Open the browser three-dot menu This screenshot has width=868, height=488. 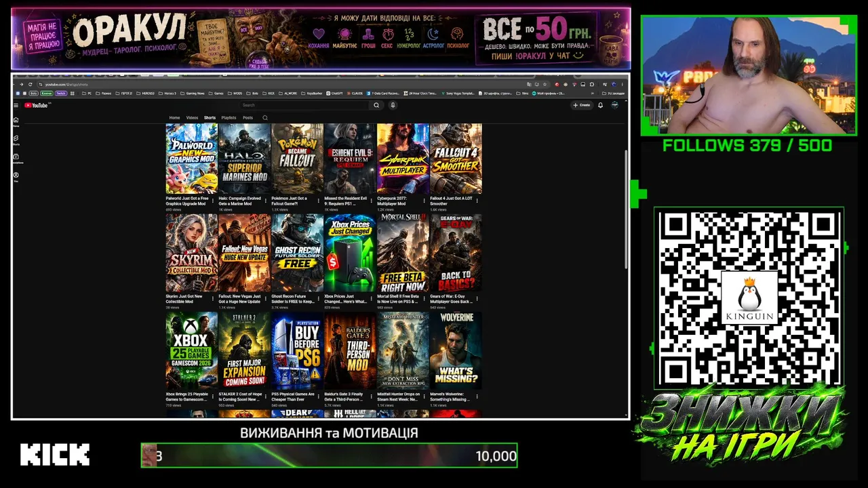pyautogui.click(x=623, y=84)
